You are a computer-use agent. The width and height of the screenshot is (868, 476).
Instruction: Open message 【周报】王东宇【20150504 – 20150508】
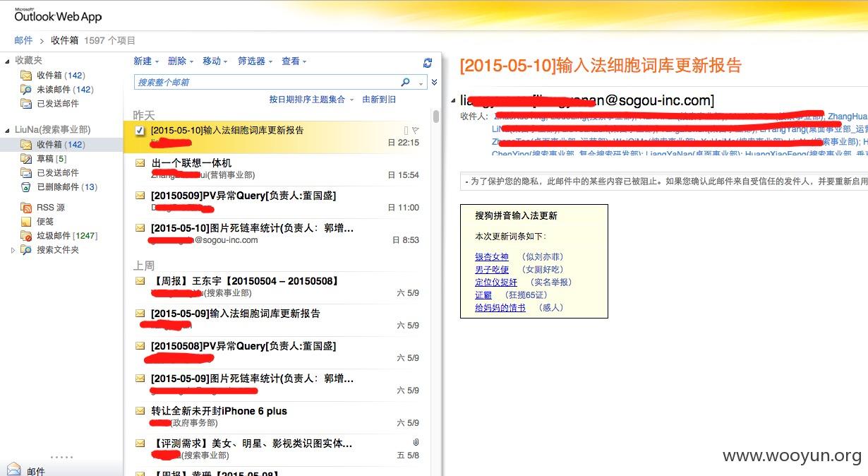point(277,287)
